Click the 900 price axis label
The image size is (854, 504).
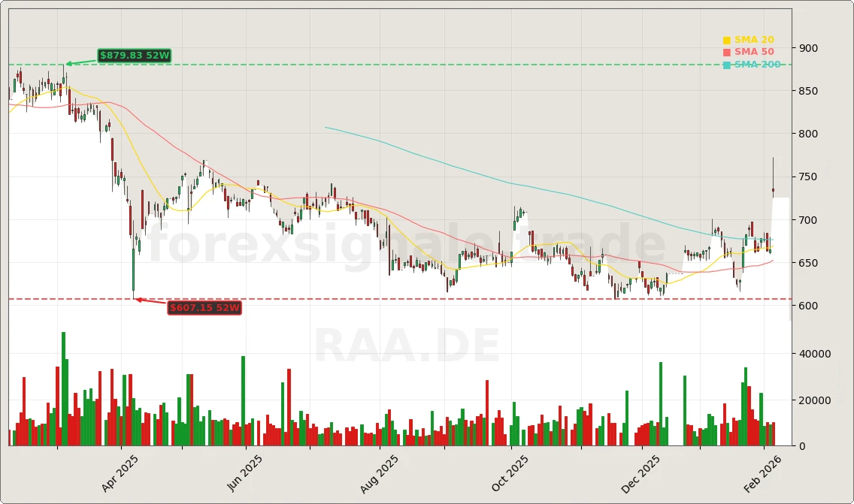click(809, 48)
